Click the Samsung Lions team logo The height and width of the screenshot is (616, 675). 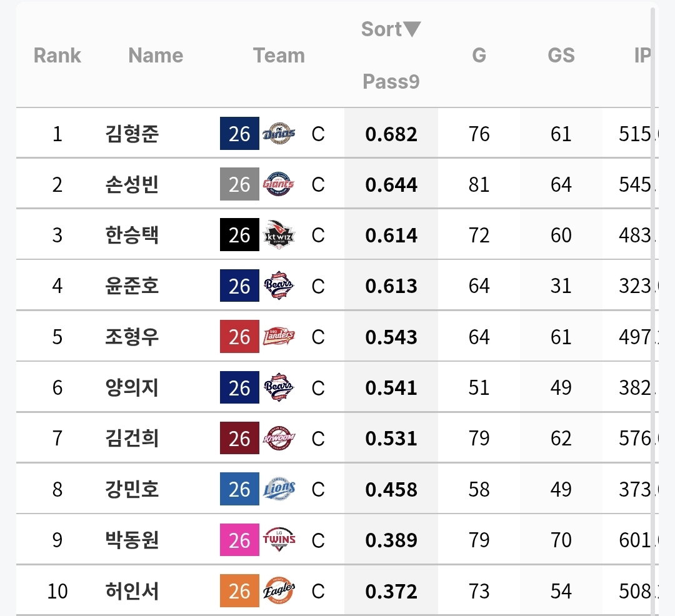pos(279,489)
